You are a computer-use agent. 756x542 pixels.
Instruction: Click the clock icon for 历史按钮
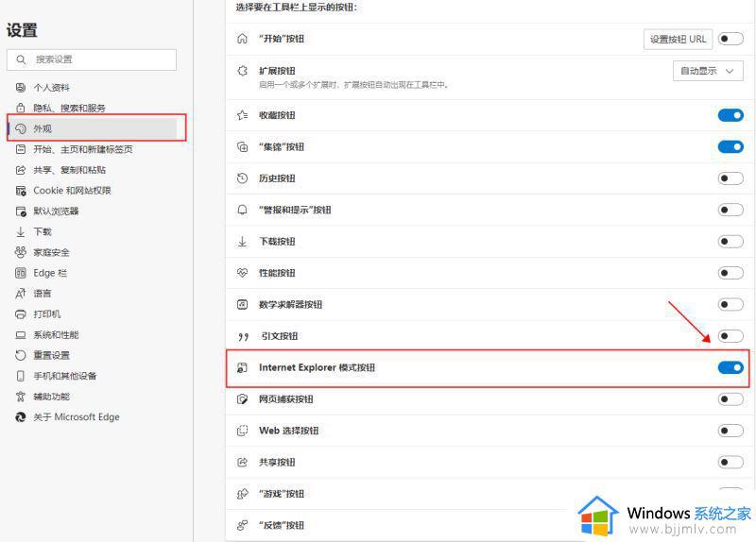click(242, 178)
